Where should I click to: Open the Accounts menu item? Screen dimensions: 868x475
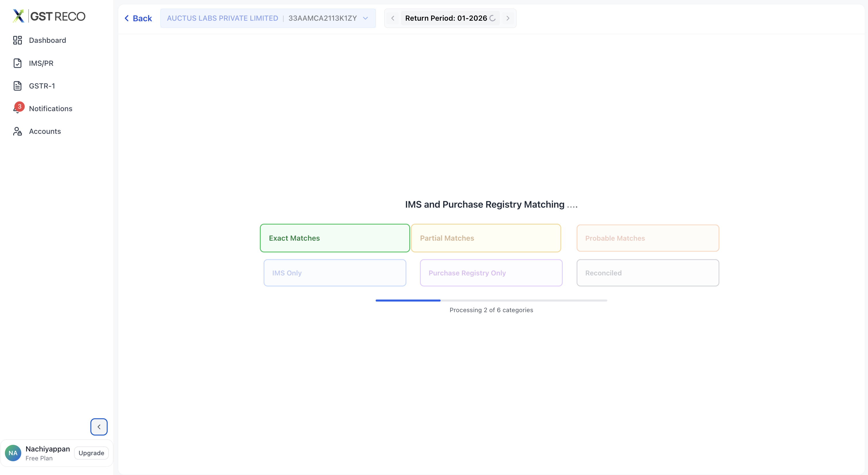point(45,131)
